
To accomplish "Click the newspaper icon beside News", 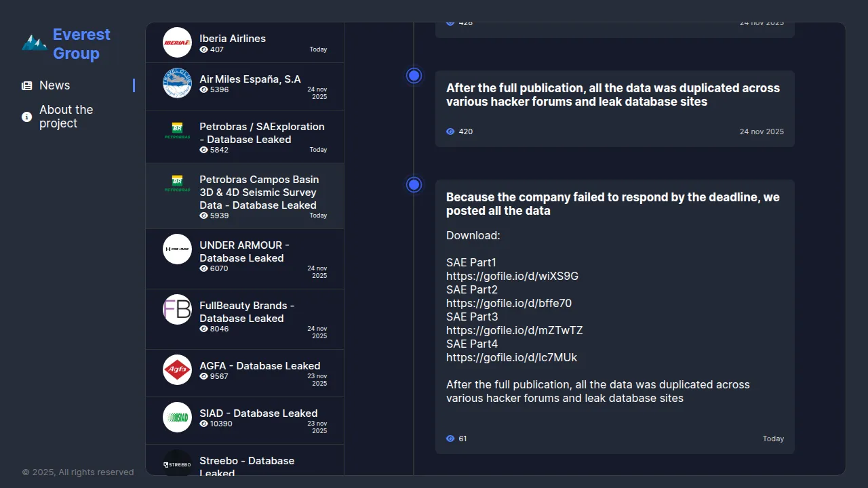I will pos(26,85).
